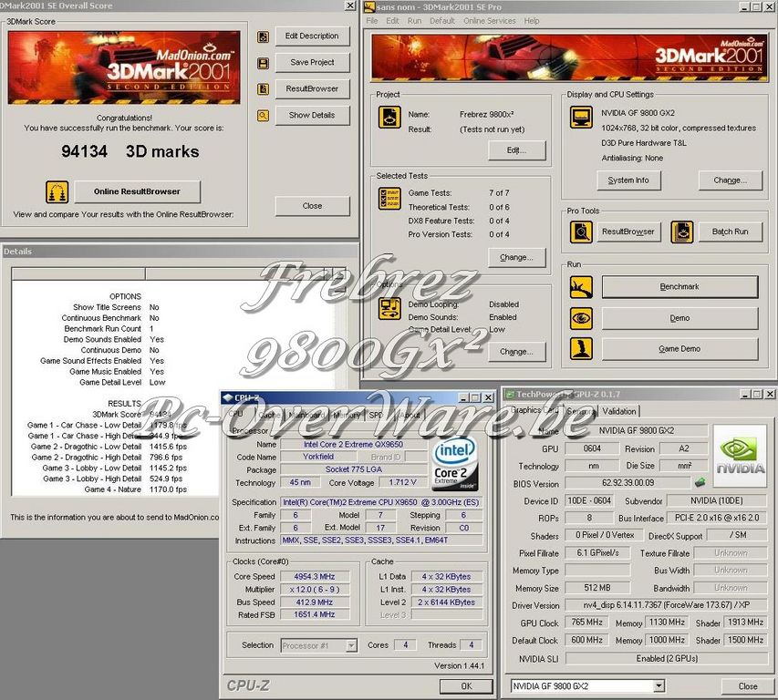Click the CPU-Z title bar icon

227,397
